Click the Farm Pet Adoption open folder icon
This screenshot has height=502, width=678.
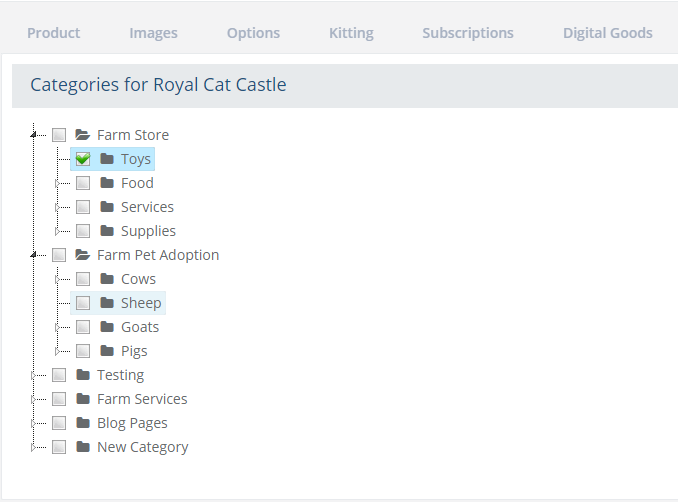(83, 255)
